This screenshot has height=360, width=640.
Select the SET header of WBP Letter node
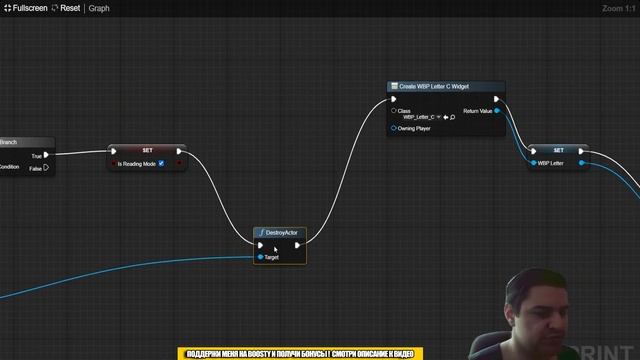pos(558,150)
